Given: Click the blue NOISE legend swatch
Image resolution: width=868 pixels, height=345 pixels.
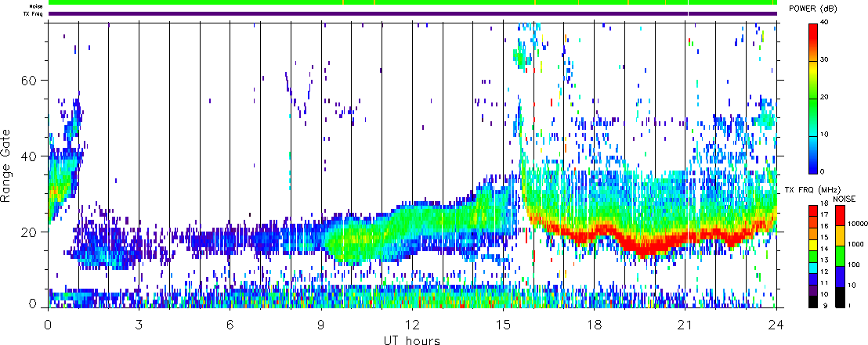Looking at the screenshot, I should point(839,276).
